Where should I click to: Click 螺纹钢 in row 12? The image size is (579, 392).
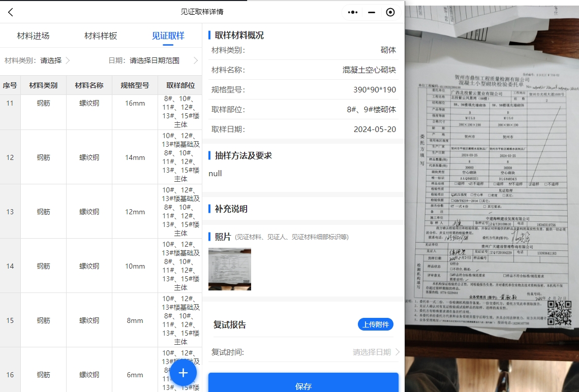[x=89, y=157]
